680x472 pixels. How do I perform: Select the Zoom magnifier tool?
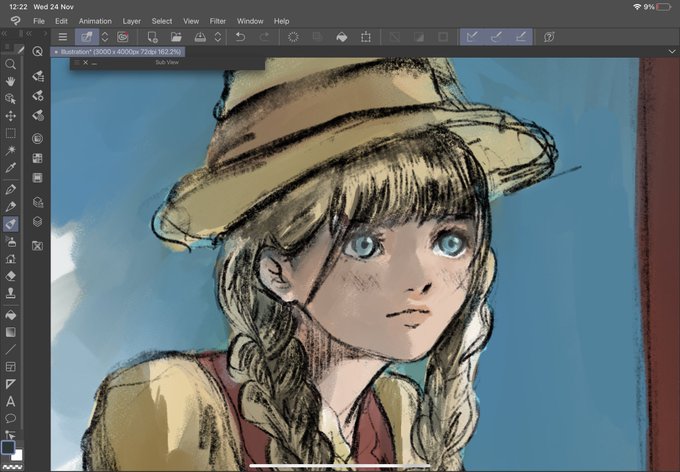(x=10, y=65)
